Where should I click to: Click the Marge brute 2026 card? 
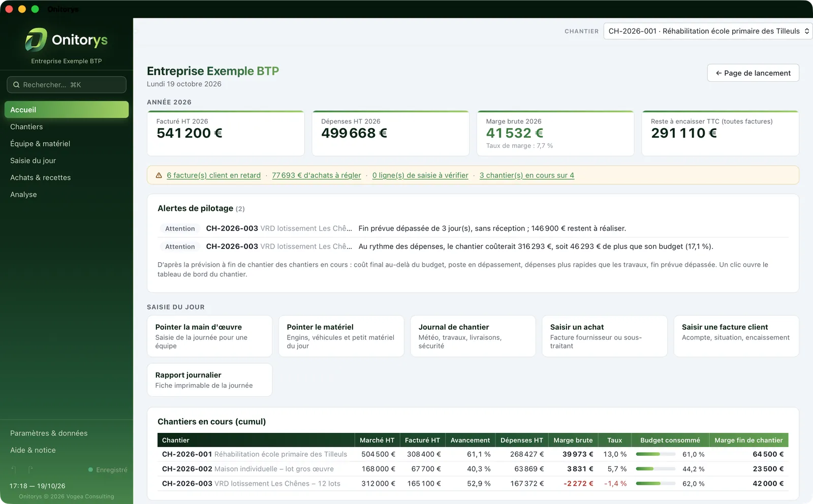point(555,133)
